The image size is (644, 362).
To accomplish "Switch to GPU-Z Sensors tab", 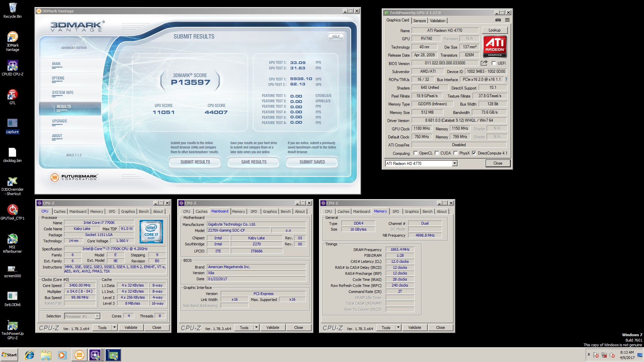I will (x=419, y=20).
